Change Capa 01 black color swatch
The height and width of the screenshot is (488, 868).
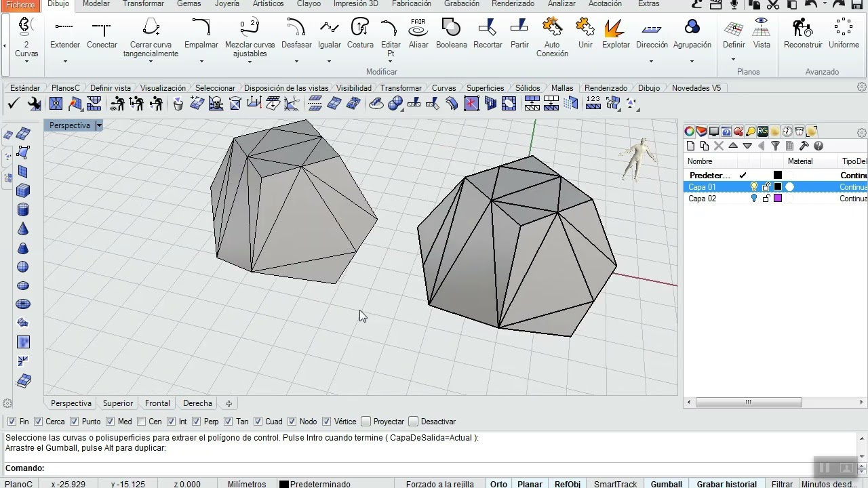tap(778, 187)
